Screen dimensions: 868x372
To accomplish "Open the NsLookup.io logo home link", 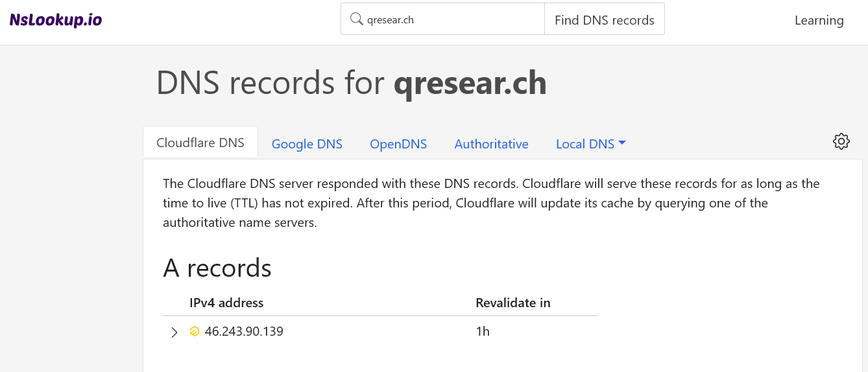I will (56, 19).
